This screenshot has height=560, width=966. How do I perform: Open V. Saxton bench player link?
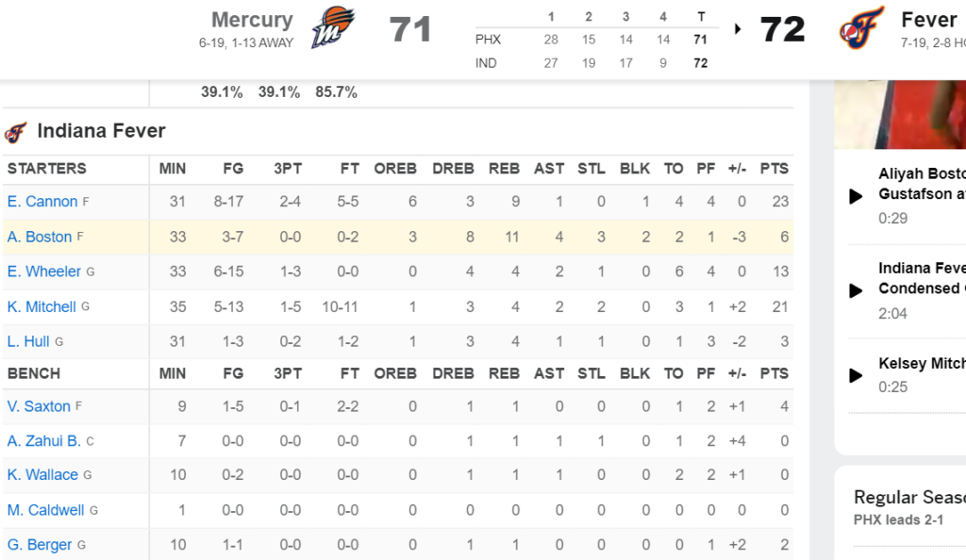pos(39,406)
